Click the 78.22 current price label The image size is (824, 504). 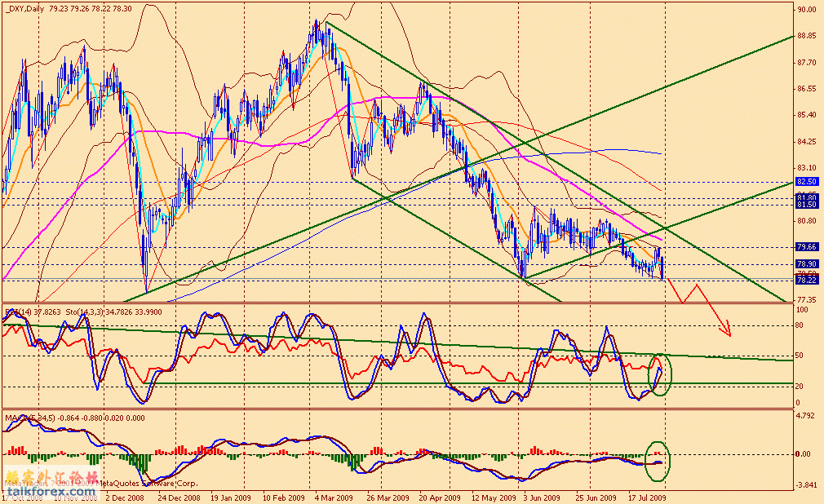tap(807, 281)
